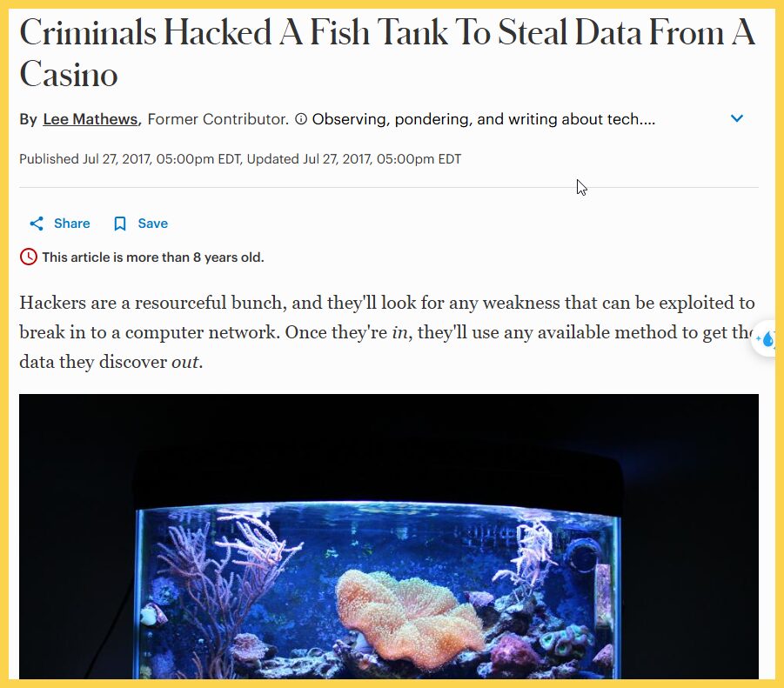The height and width of the screenshot is (688, 784).
Task: Click the orange coral in the aquarium photo
Action: (409, 617)
